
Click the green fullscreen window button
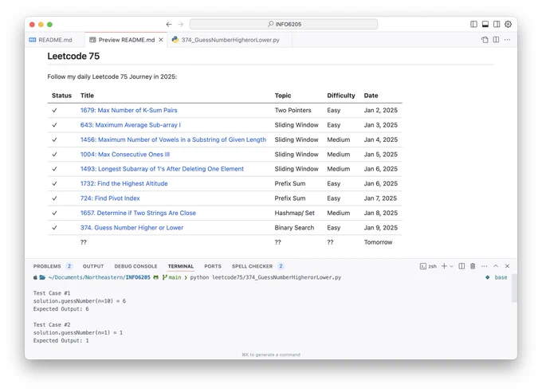pyautogui.click(x=49, y=25)
